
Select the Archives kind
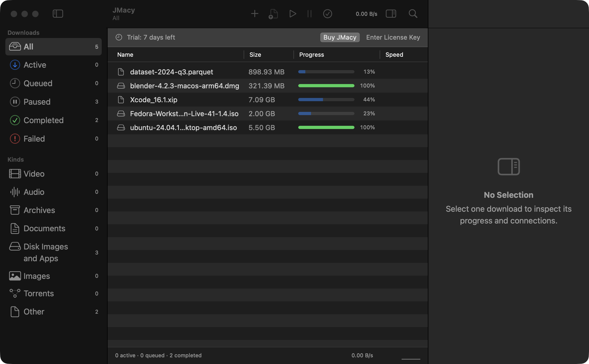(54, 210)
